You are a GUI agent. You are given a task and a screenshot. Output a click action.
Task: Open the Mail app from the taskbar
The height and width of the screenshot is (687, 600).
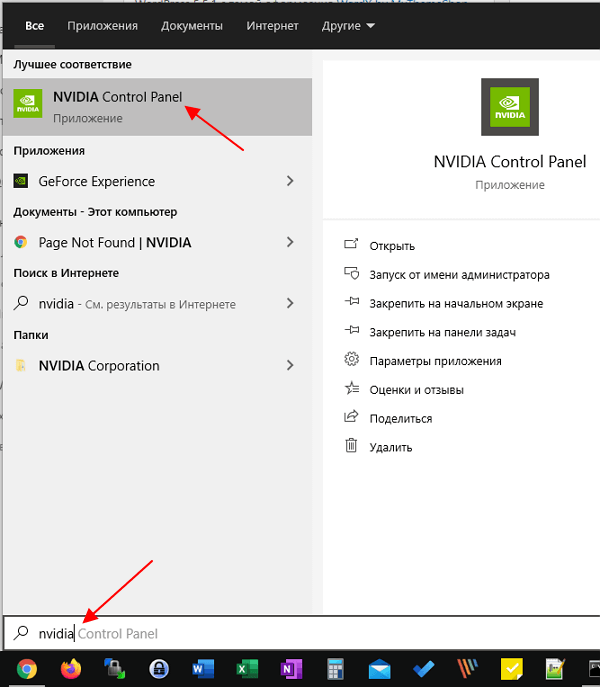[379, 669]
